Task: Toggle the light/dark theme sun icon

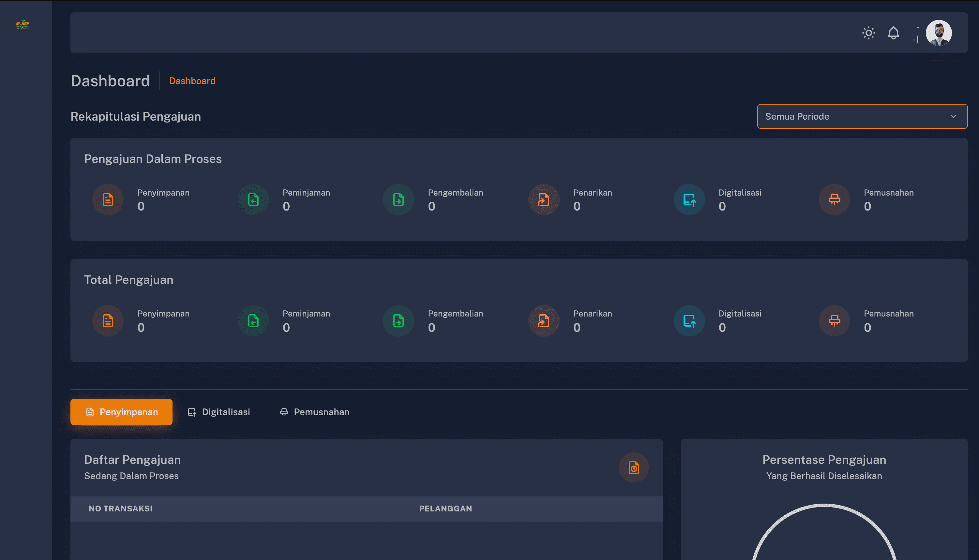Action: pos(868,33)
